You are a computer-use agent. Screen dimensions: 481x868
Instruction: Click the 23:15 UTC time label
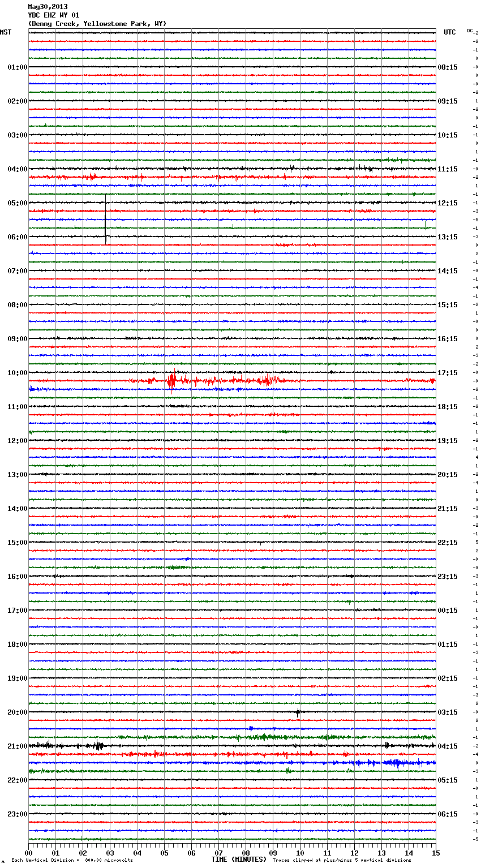point(448,577)
